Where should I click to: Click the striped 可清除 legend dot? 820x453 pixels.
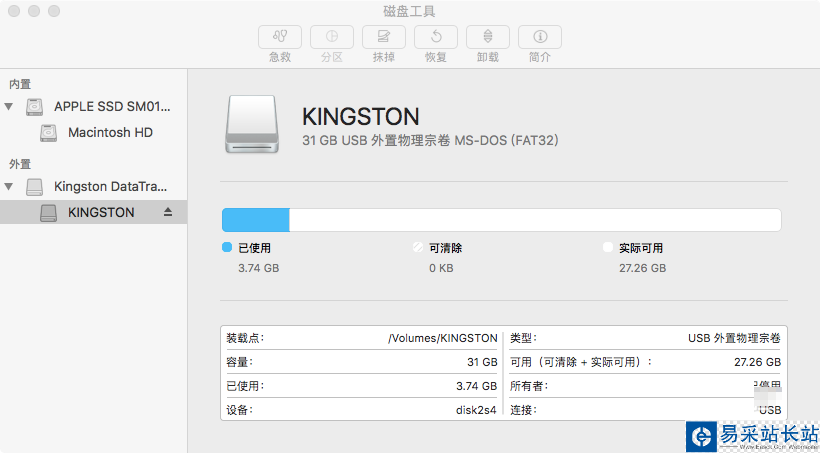point(417,247)
